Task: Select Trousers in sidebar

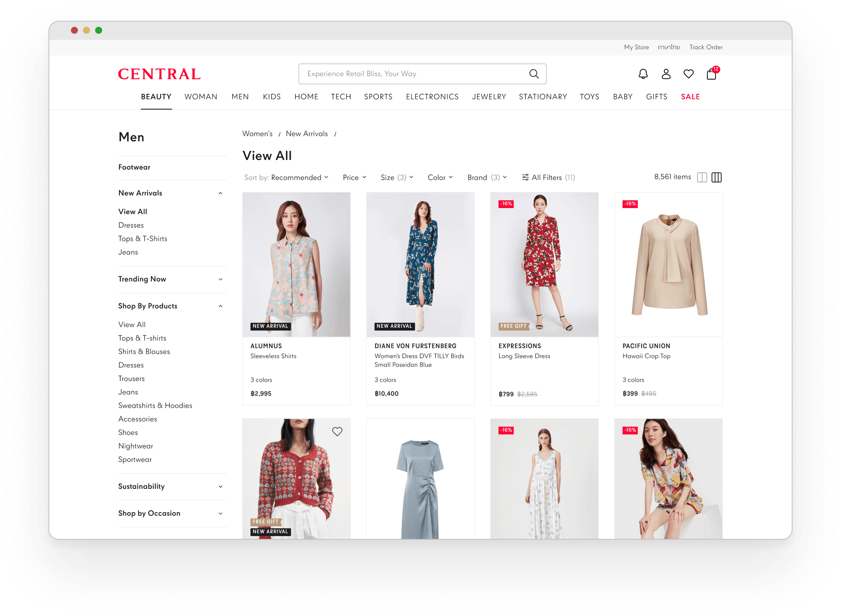Action: coord(132,379)
